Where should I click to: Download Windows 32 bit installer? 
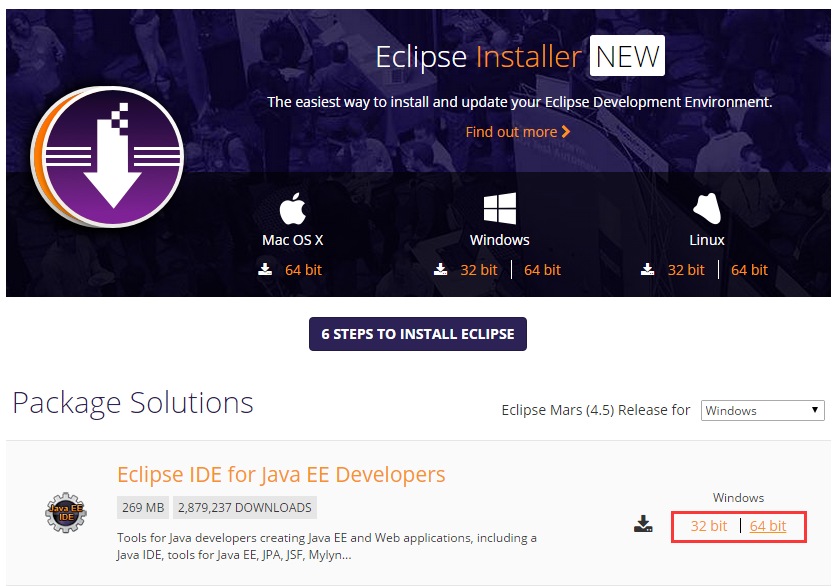pos(479,270)
